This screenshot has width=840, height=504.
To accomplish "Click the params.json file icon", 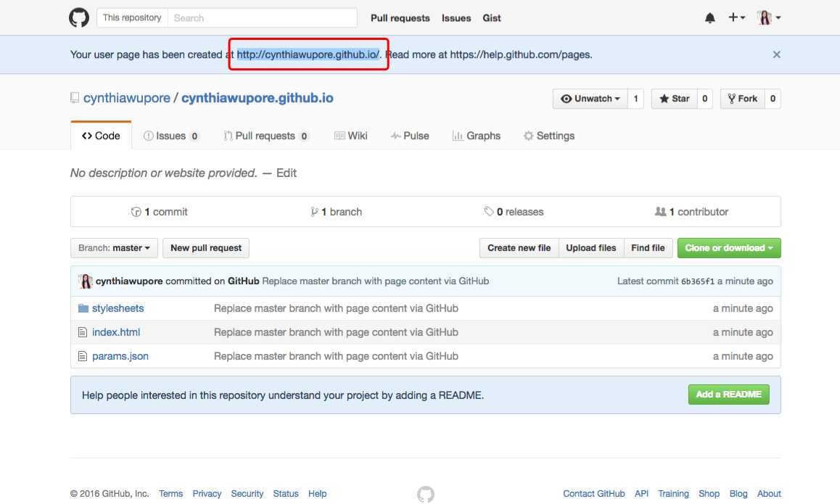I will [83, 356].
